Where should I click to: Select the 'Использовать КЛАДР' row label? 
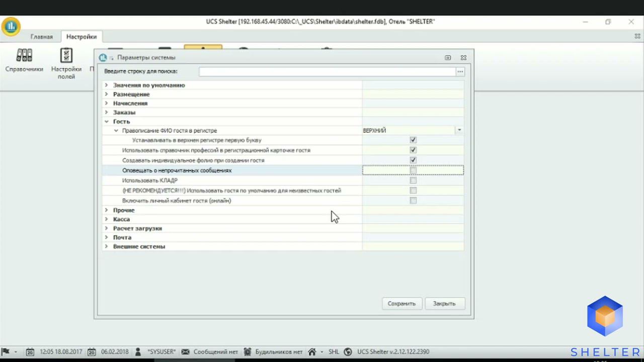(150, 180)
